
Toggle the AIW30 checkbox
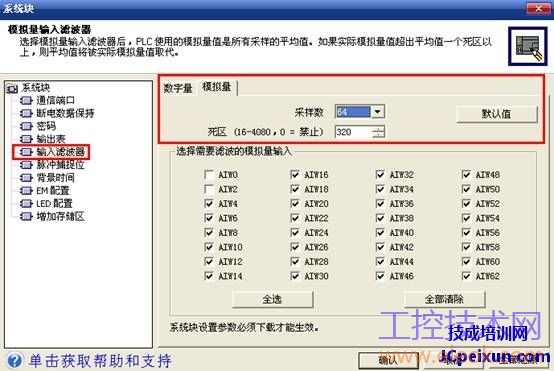click(x=295, y=276)
